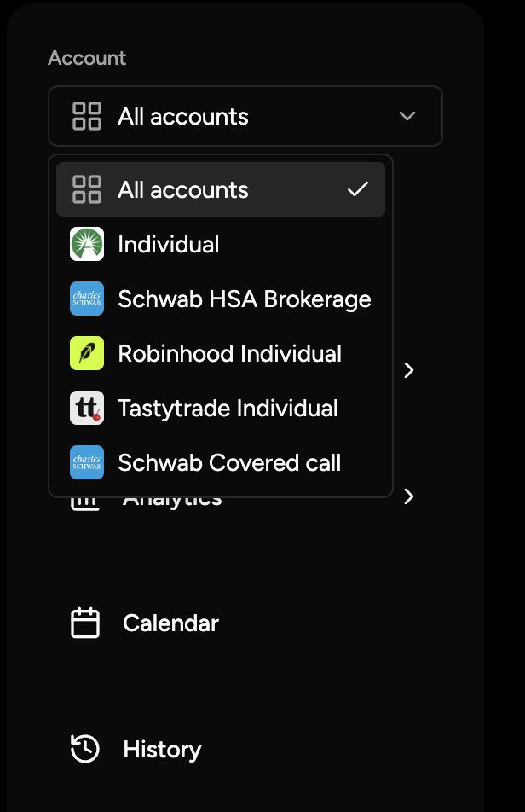
Task: Select Schwab HSA Brokerage account
Action: pyautogui.click(x=221, y=299)
